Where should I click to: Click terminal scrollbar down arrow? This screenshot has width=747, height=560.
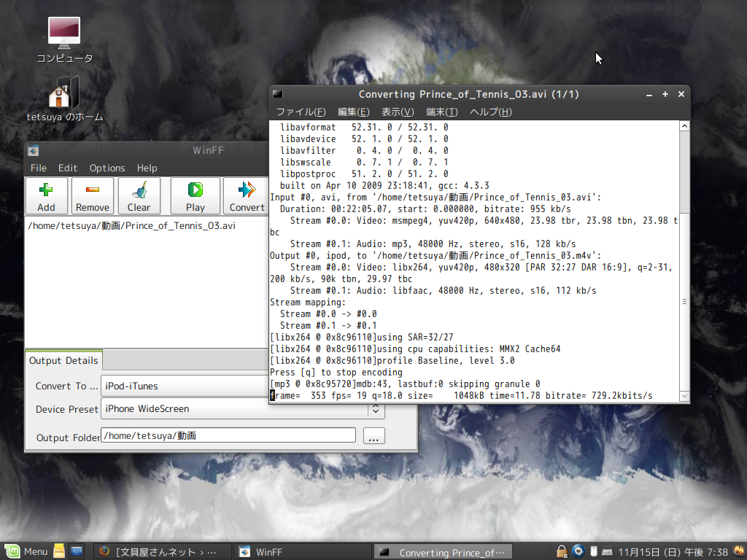coord(684,396)
